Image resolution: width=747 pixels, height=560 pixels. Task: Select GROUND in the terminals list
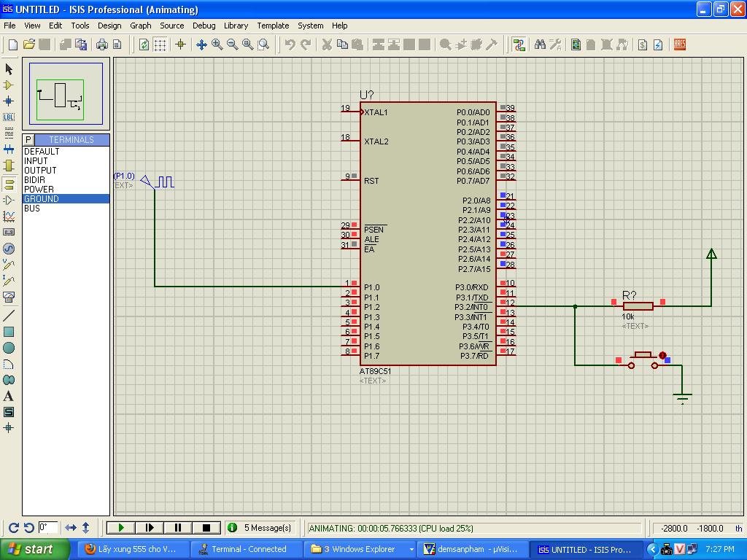pyautogui.click(x=66, y=199)
